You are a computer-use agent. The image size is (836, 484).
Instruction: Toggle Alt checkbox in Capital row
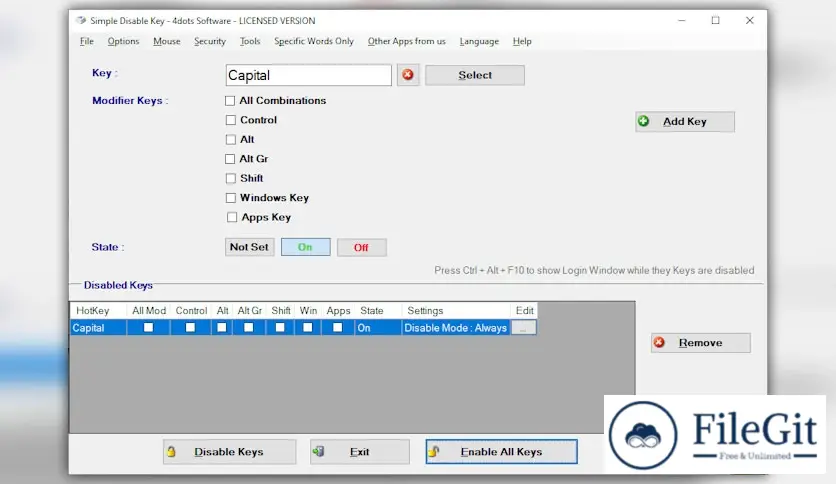click(222, 327)
